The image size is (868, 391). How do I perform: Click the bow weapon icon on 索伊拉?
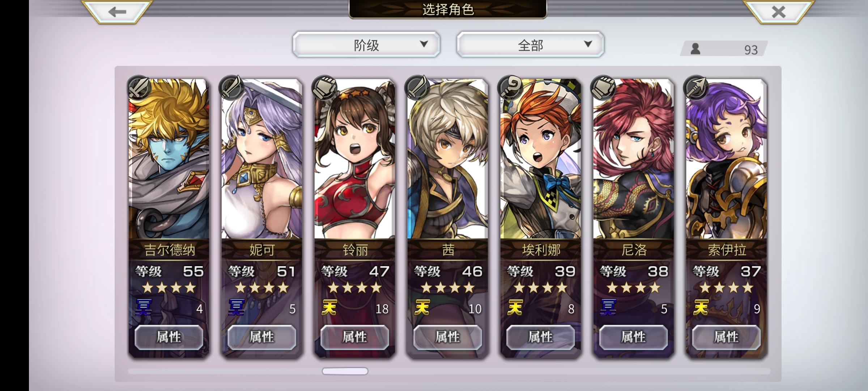(x=696, y=88)
